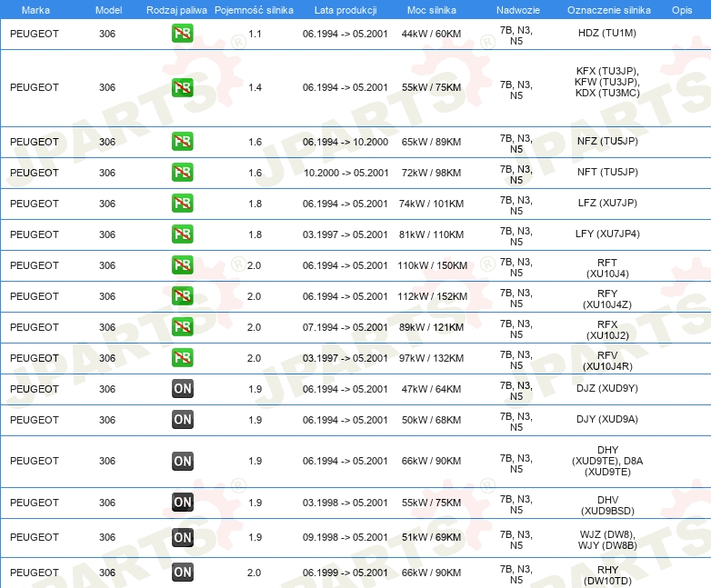Click petrol fuel icon in 1.4 KFX row
Viewport: 711px width, 588px height.
click(x=182, y=87)
